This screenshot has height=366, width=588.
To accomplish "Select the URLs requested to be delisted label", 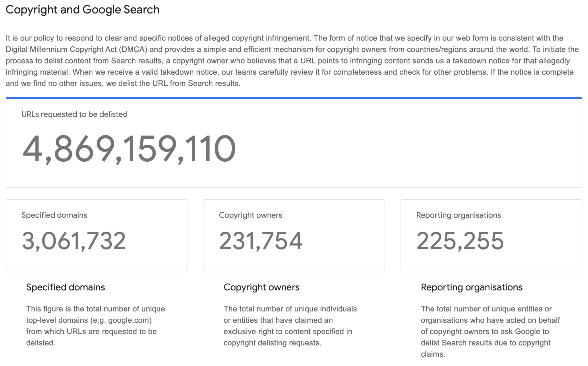I will pos(74,114).
